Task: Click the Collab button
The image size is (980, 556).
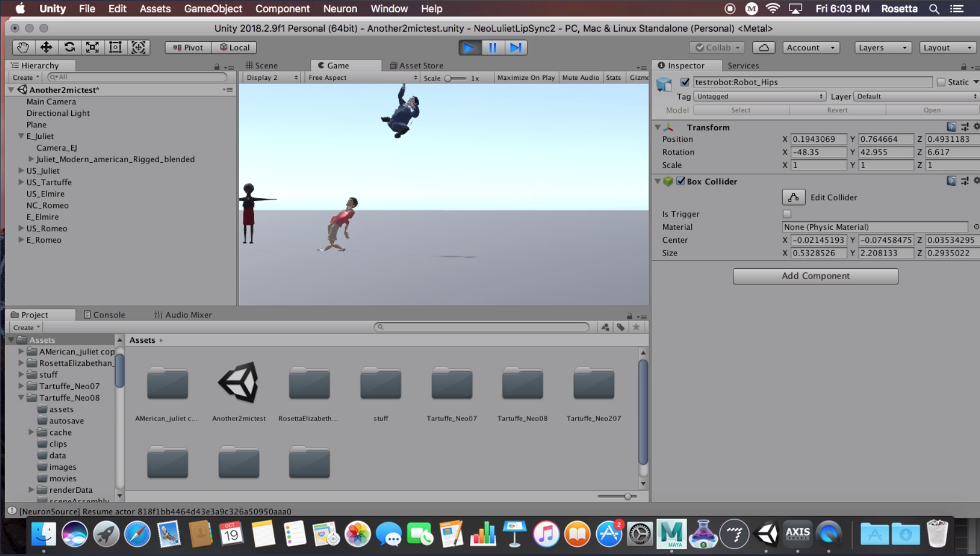Action: click(718, 47)
